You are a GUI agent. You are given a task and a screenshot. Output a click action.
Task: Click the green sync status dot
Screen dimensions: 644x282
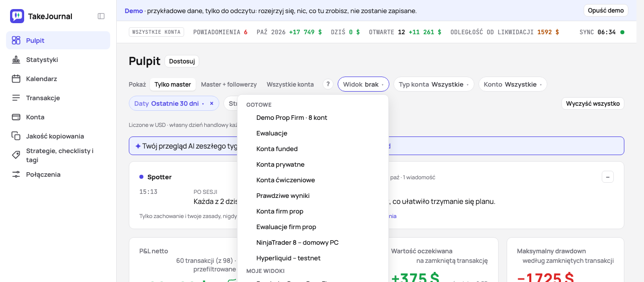622,32
